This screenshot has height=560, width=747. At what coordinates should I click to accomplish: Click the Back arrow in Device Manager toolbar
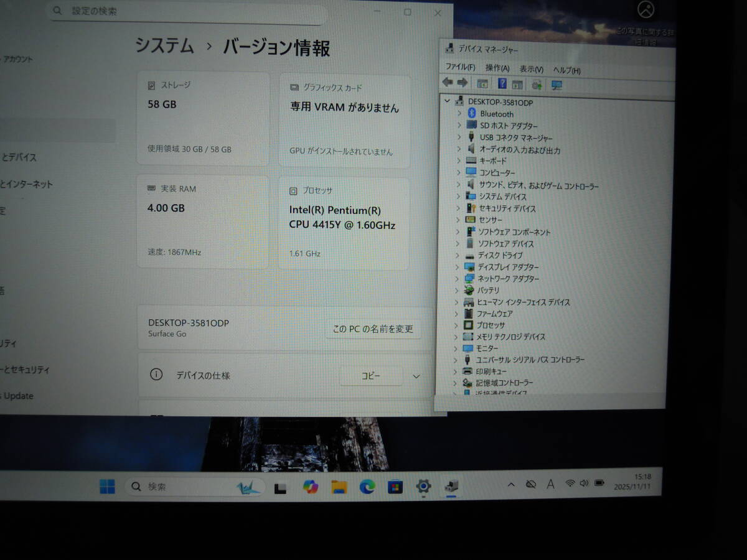coord(447,83)
